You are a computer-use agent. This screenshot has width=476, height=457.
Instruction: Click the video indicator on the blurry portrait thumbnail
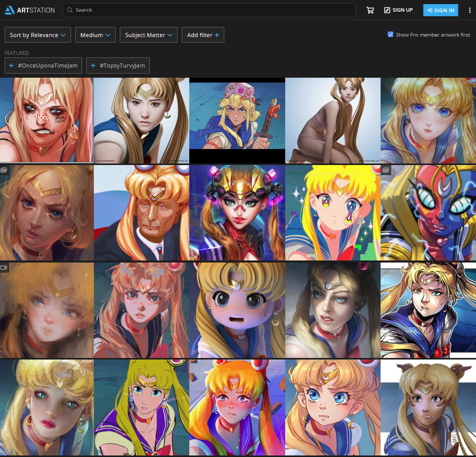click(x=5, y=268)
